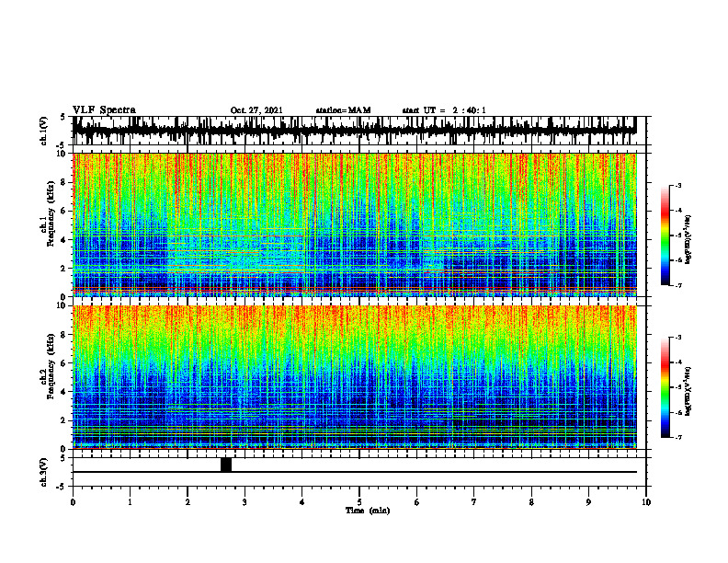Click the ch.1 spectrogram panel
This screenshot has width=728, height=563.
(355, 224)
